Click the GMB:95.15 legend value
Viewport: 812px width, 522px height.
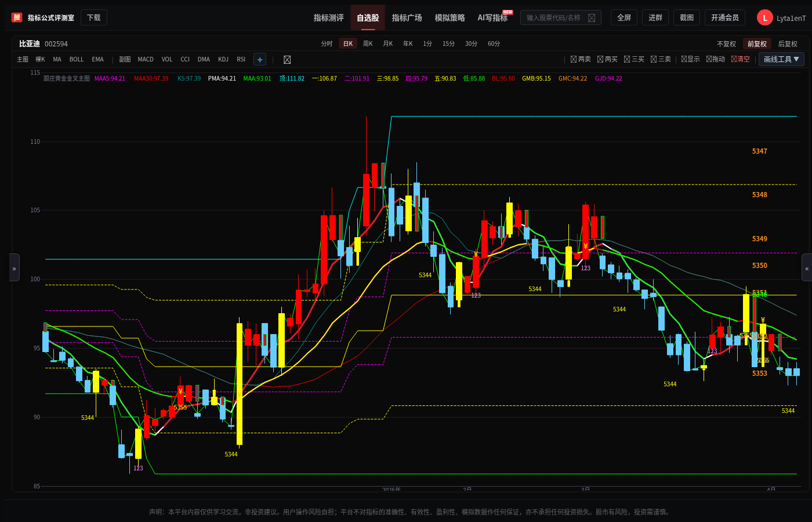(536, 78)
